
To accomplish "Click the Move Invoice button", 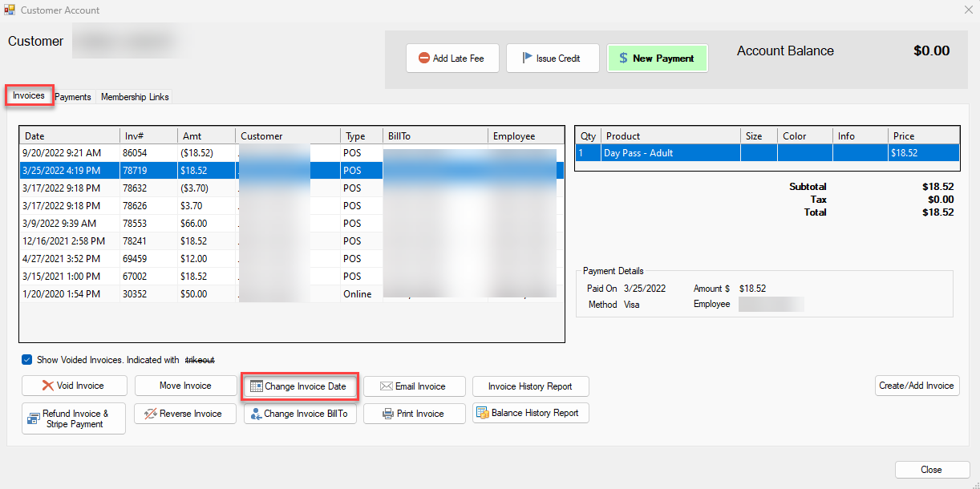I will (x=185, y=386).
